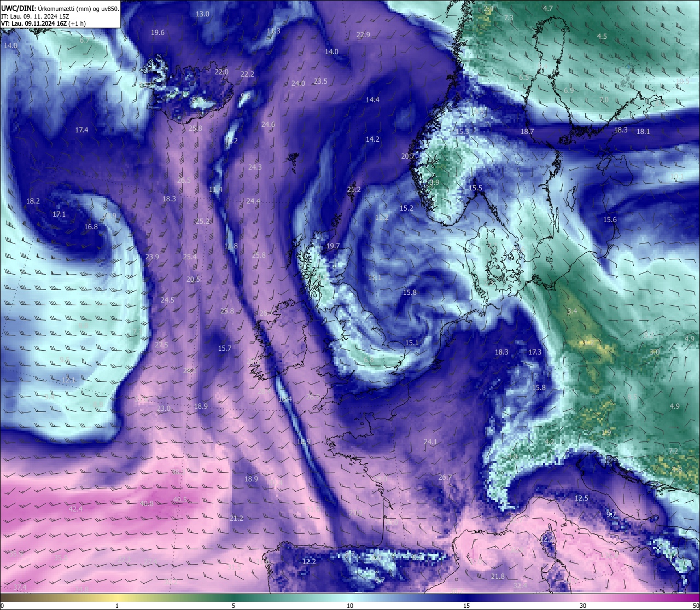Click the 24.4 value on the map
The image size is (700, 610).
[x=253, y=201]
